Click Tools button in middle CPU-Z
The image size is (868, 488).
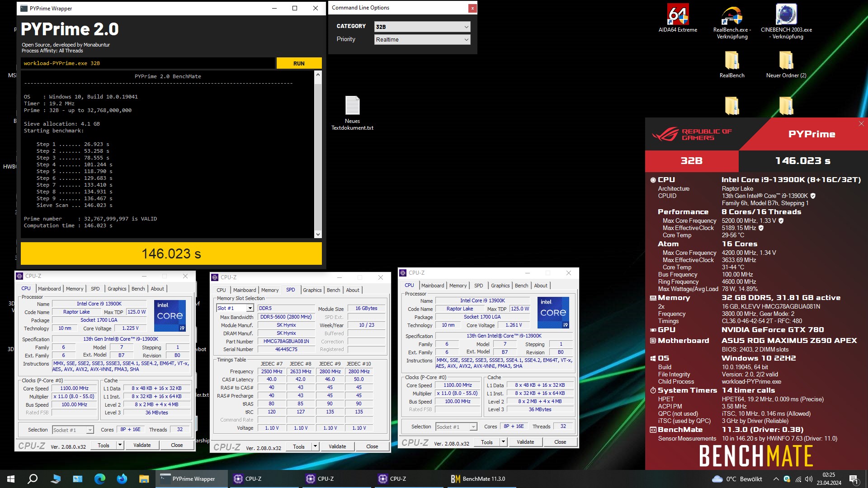(299, 446)
